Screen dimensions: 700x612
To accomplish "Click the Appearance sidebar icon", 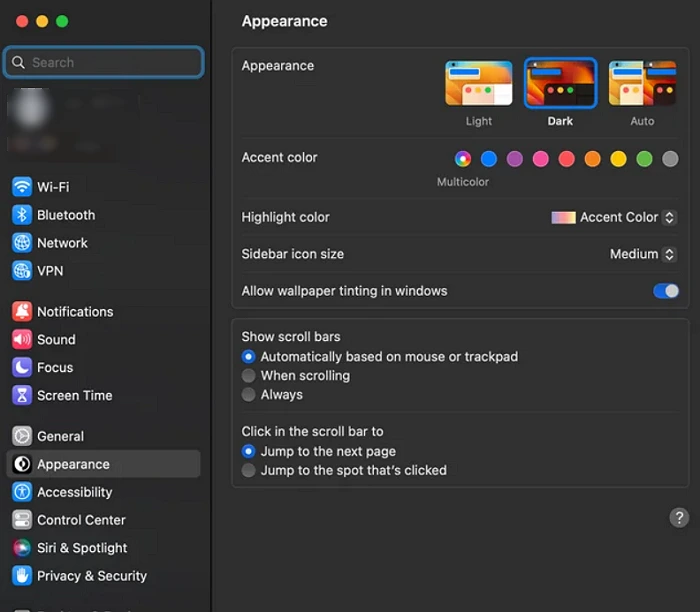I will click(x=21, y=464).
